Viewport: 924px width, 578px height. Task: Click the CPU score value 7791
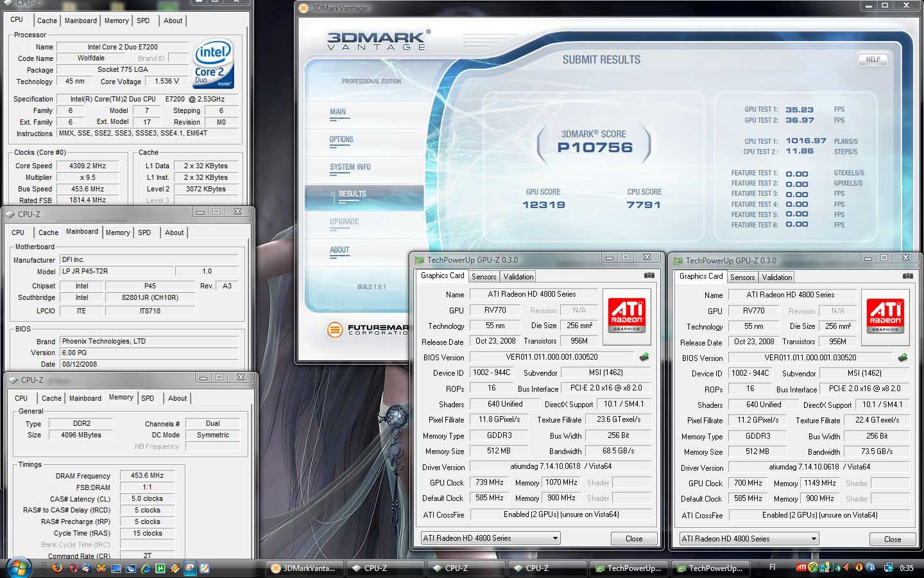tap(644, 205)
